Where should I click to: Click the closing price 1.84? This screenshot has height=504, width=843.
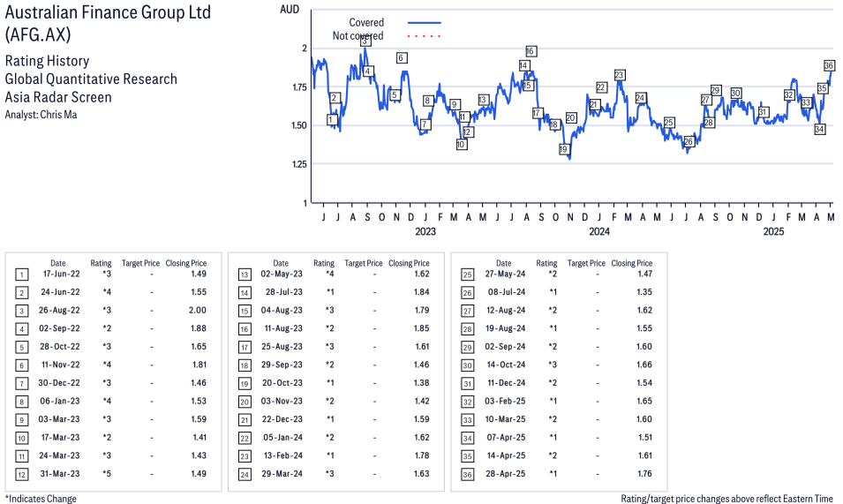click(x=422, y=292)
